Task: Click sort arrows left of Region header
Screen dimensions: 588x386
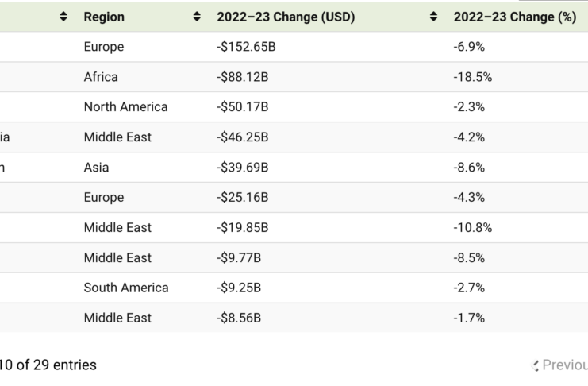Action: click(63, 17)
